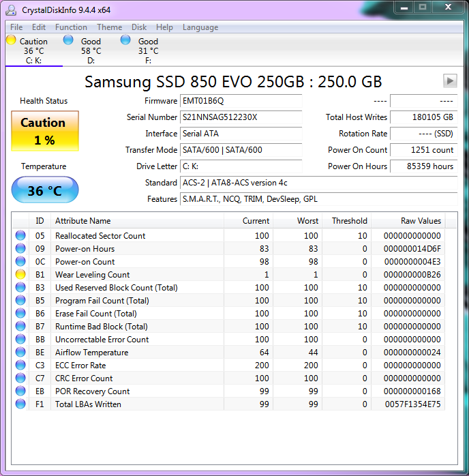Click the Current column header
The height and width of the screenshot is (476, 469).
click(x=248, y=221)
